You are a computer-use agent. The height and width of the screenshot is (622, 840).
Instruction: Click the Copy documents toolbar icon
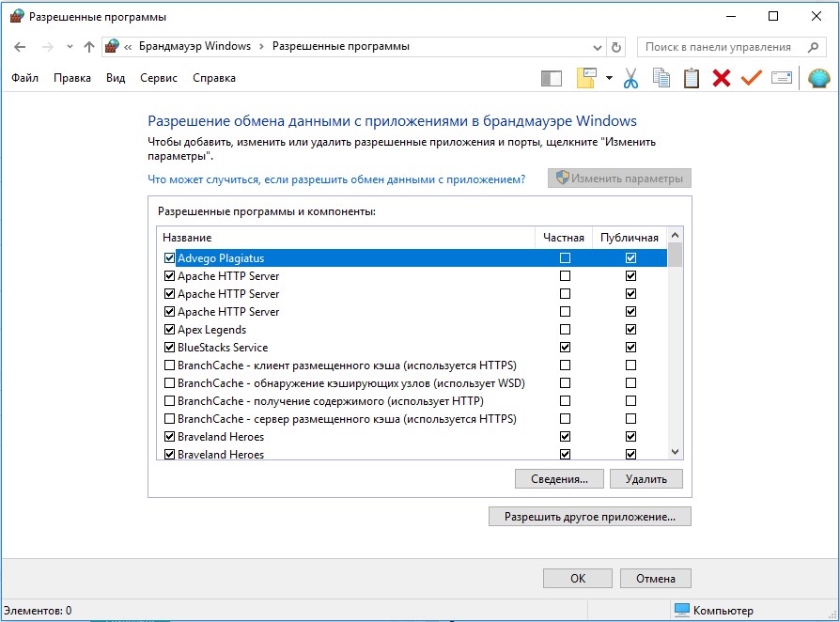pyautogui.click(x=661, y=78)
